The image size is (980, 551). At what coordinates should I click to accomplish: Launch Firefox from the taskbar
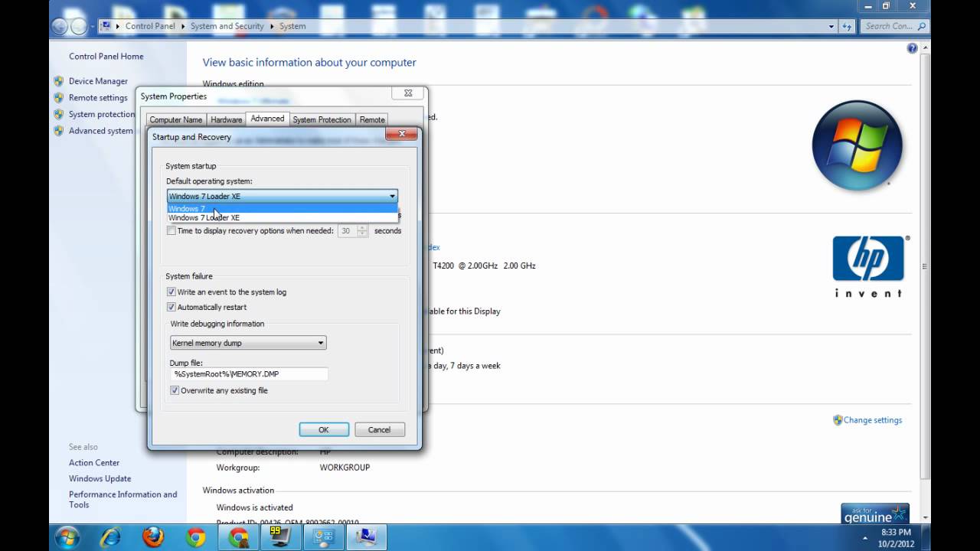[153, 537]
